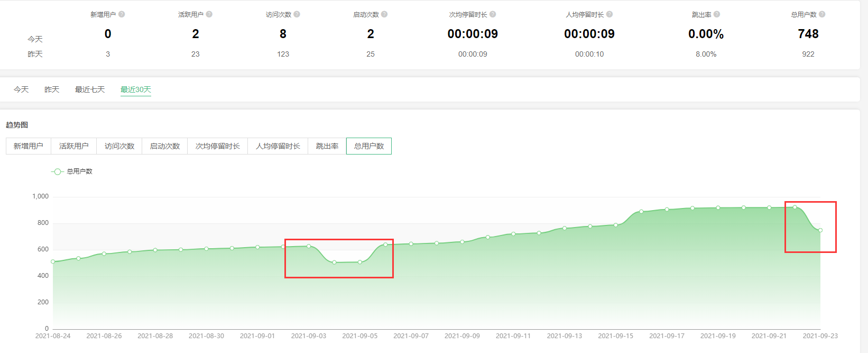This screenshot has height=353, width=868.
Task: Click the 趋势图 section heading
Action: 17,125
